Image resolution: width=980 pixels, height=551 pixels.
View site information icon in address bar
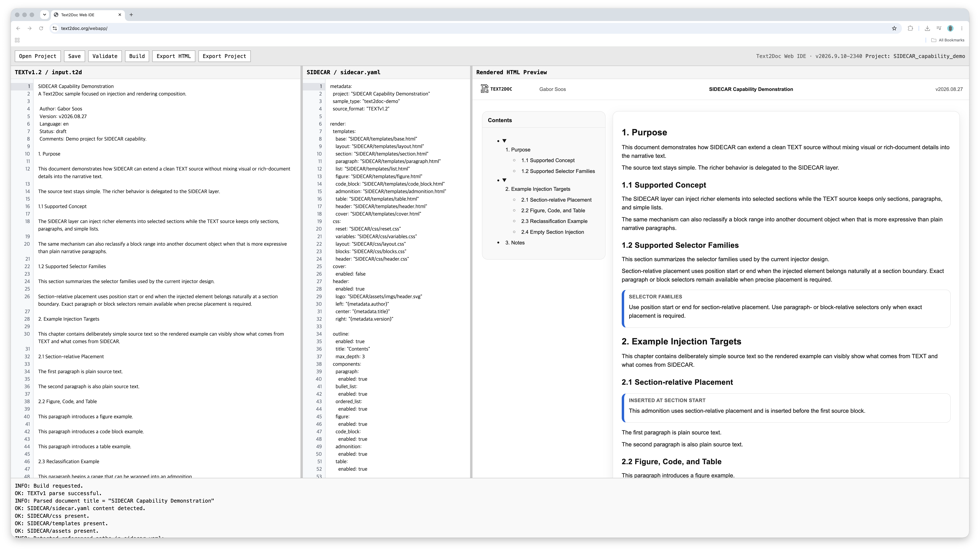tap(55, 28)
